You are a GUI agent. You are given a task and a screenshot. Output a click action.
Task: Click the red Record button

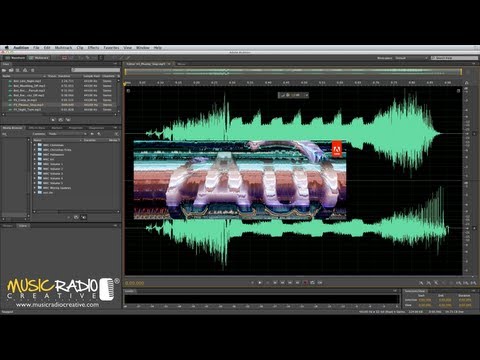point(305,283)
